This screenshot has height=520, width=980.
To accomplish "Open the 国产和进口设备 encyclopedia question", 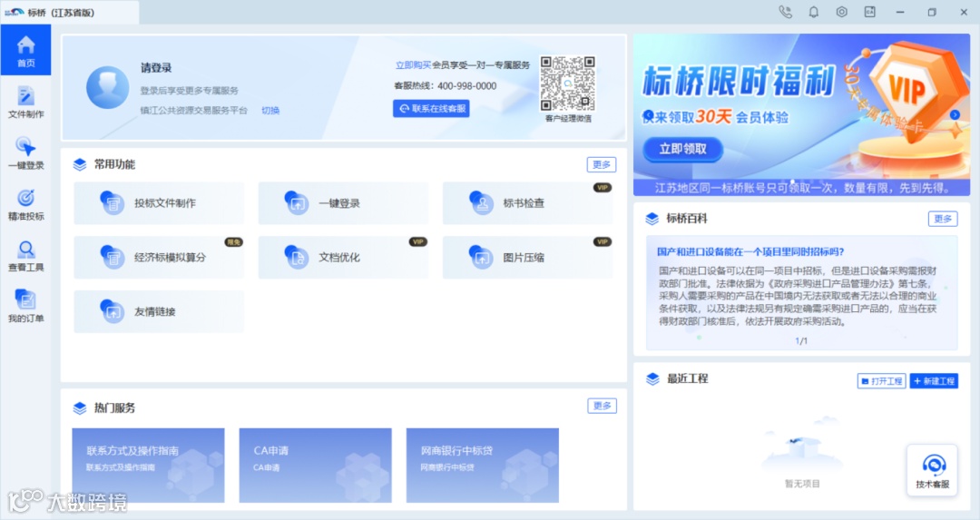I will (x=750, y=252).
